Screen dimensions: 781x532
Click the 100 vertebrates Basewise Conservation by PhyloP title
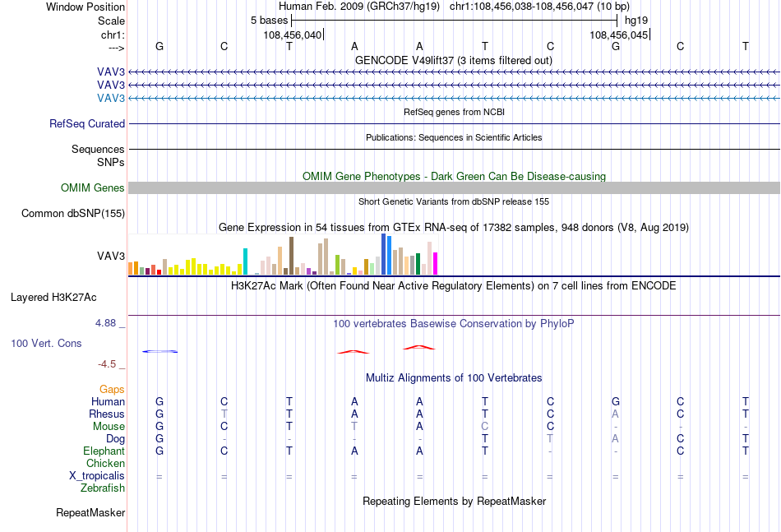coord(454,324)
